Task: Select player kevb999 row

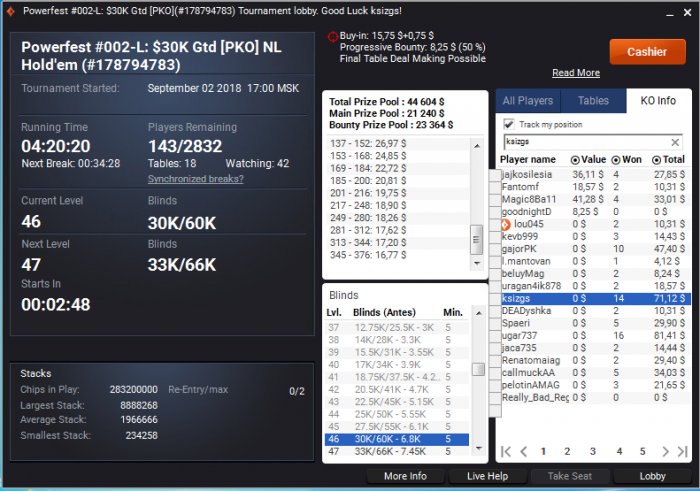Action: tap(596, 237)
